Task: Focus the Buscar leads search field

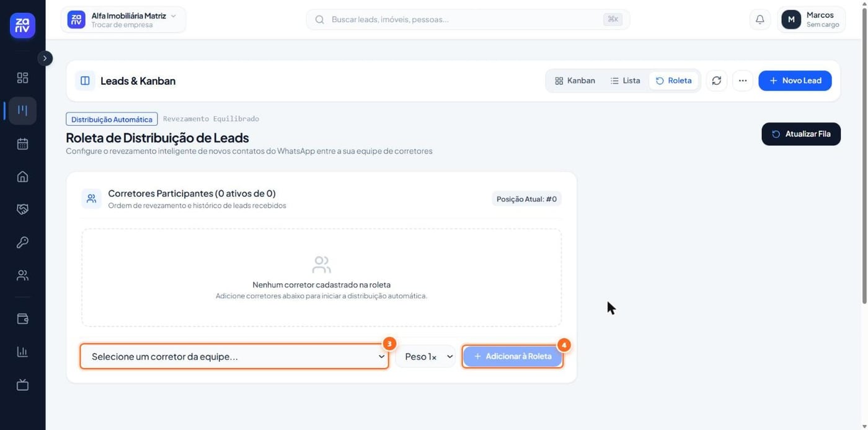Action: click(468, 20)
